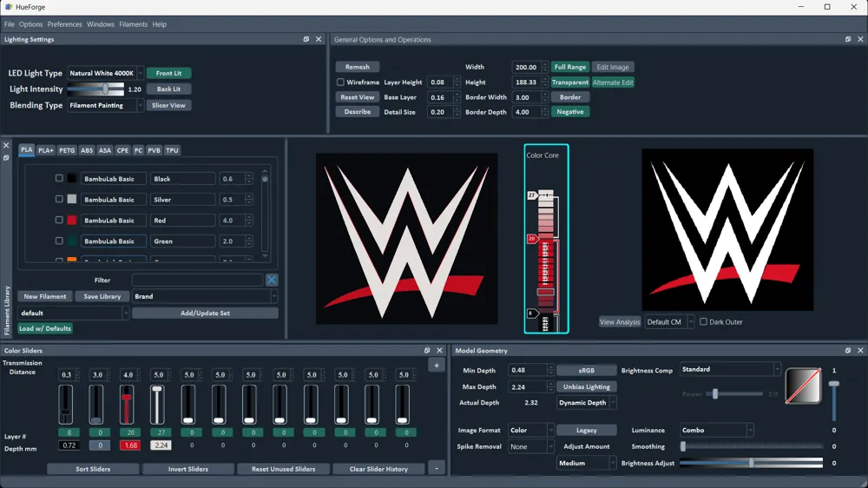Open the Options menu

coord(30,24)
